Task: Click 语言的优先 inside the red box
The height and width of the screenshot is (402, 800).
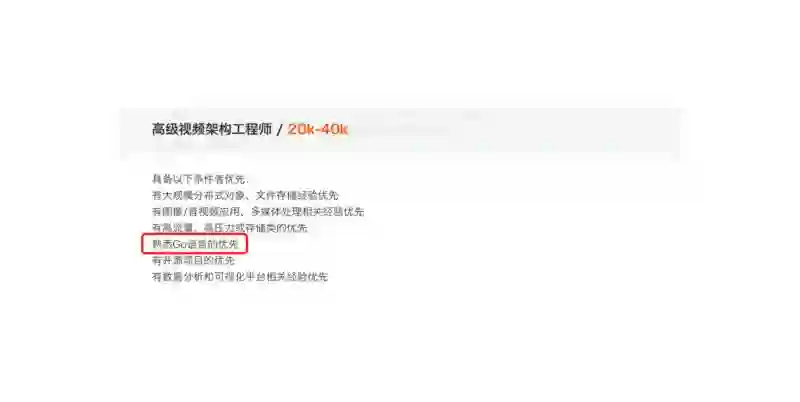Action: click(213, 244)
